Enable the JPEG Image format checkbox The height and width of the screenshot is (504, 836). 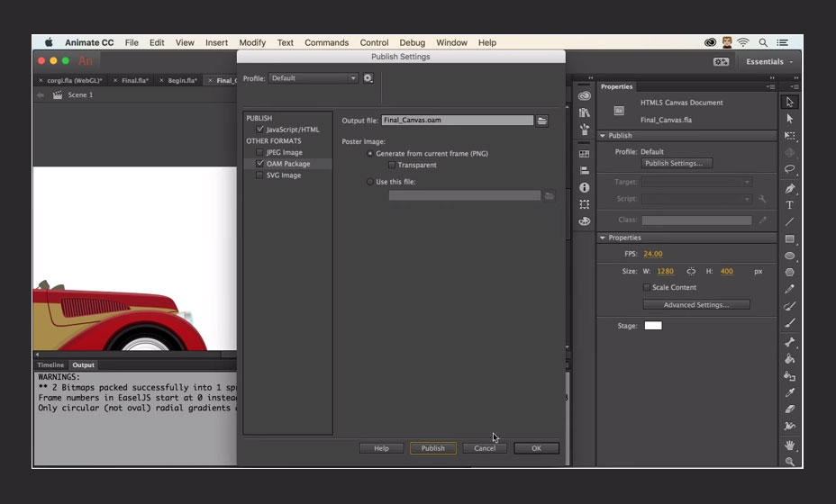(259, 152)
